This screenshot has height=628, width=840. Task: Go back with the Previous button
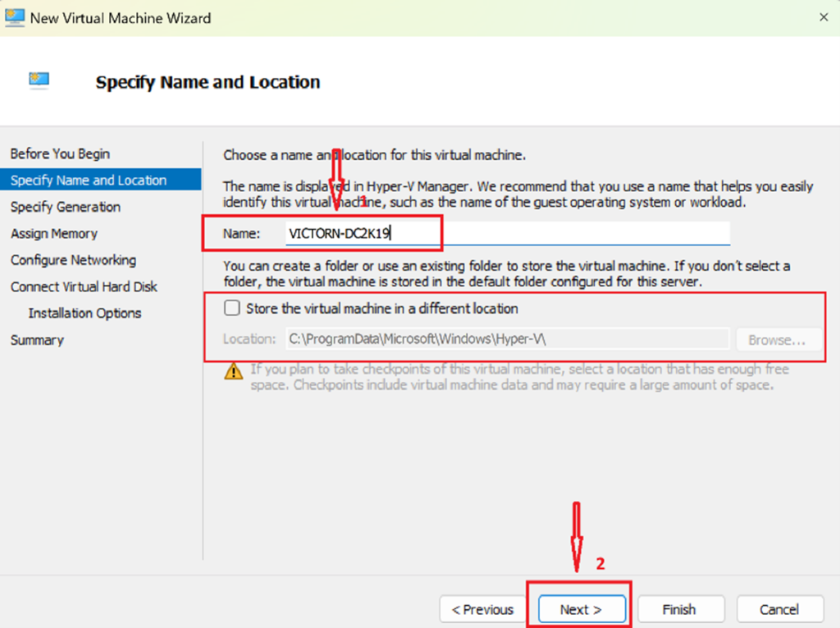(x=482, y=609)
